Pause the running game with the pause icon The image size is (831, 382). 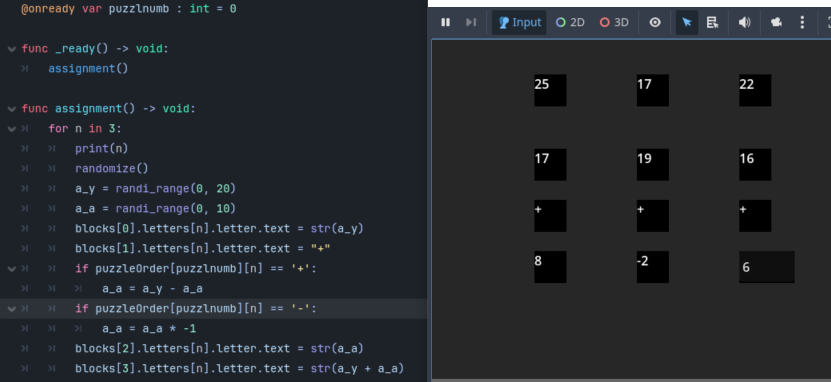tap(446, 22)
